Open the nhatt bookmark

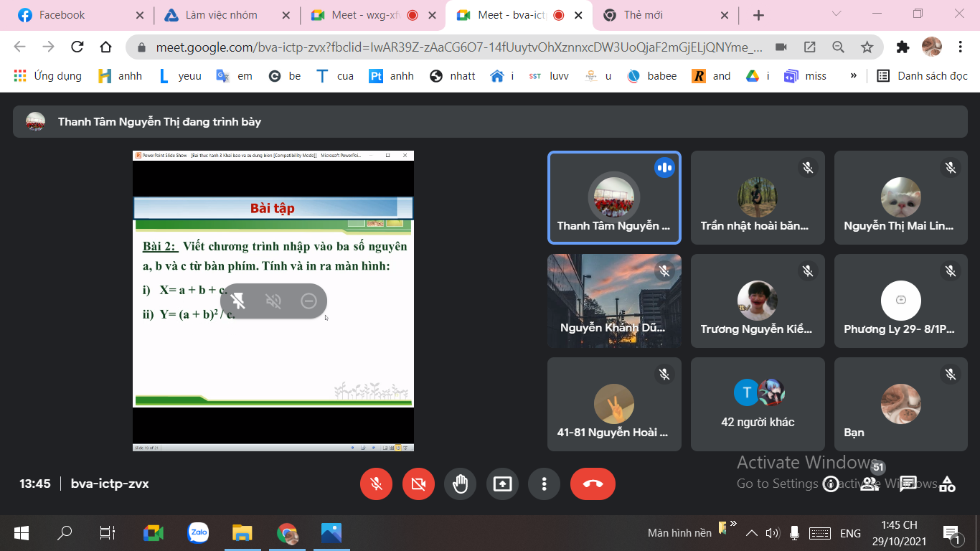pyautogui.click(x=453, y=75)
